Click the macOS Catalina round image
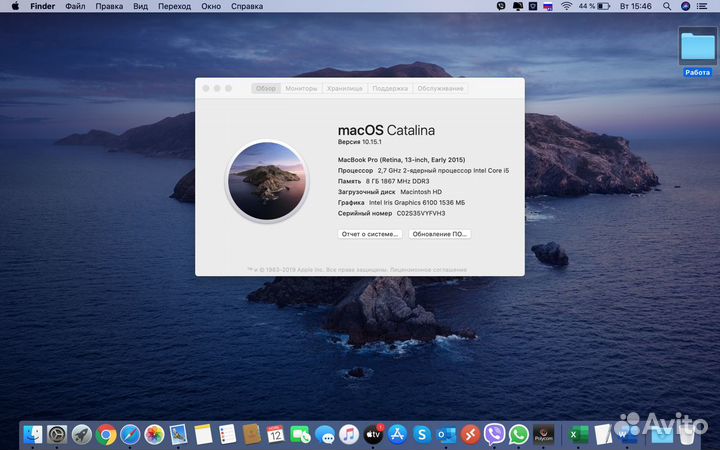 tap(267, 181)
